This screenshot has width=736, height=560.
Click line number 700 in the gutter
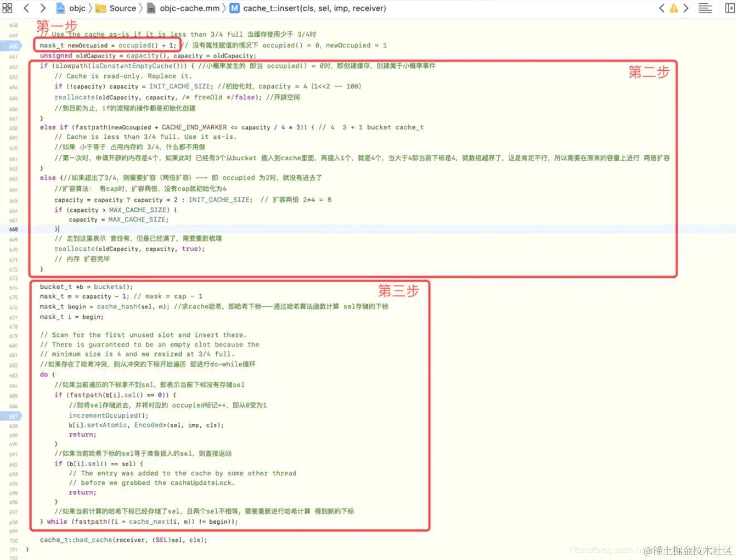13,540
